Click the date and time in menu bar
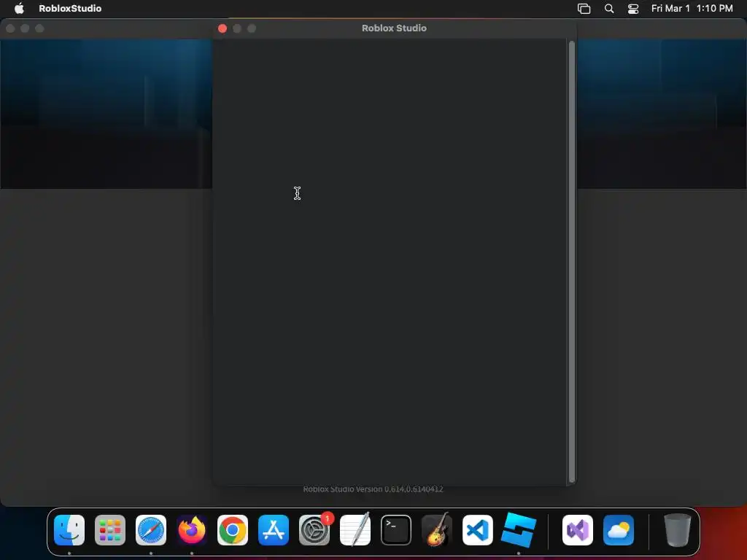Screen dimensions: 747x560 tap(692, 8)
